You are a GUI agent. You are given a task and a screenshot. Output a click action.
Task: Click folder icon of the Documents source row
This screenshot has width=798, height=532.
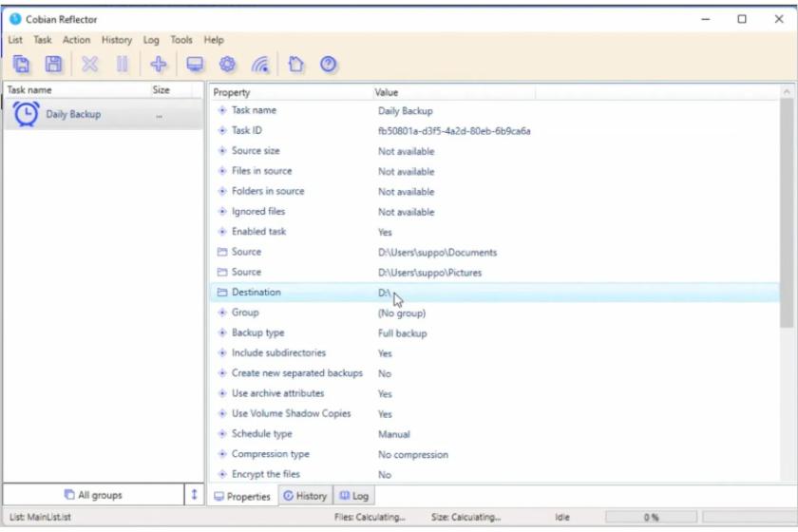[222, 252]
